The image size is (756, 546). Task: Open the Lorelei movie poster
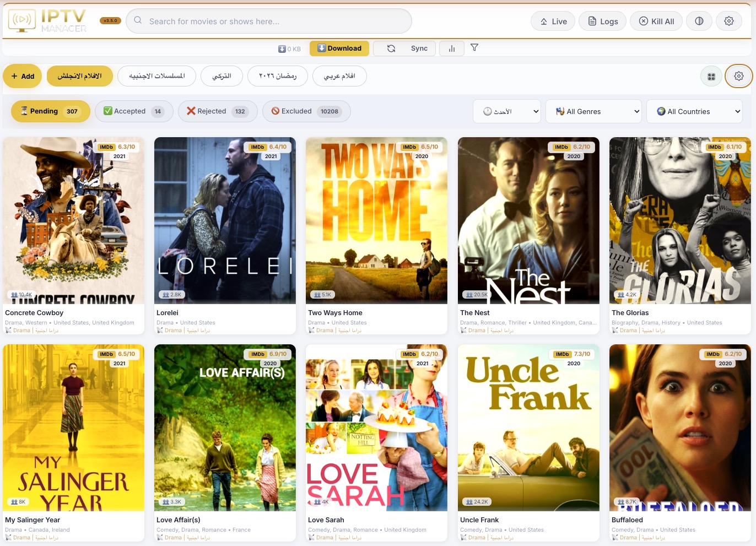tap(225, 220)
